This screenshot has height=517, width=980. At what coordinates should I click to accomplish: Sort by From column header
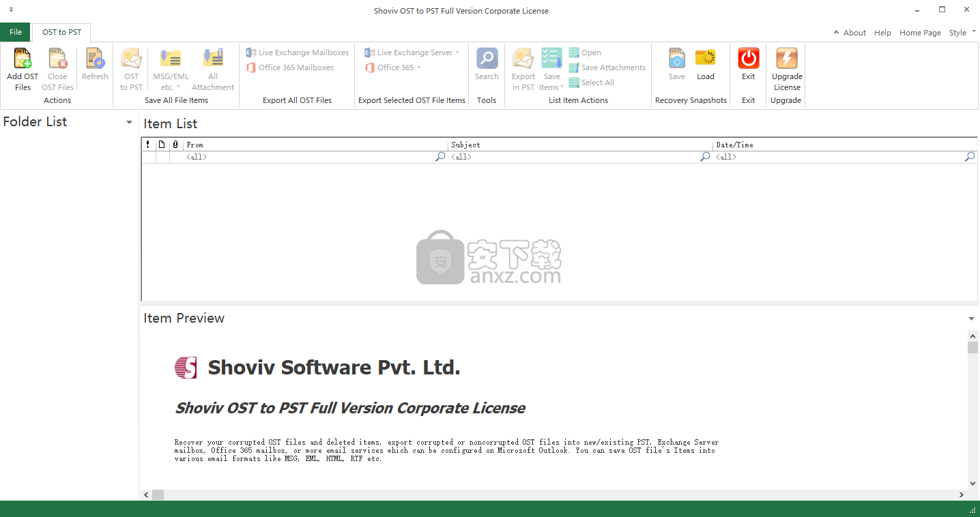click(x=315, y=145)
